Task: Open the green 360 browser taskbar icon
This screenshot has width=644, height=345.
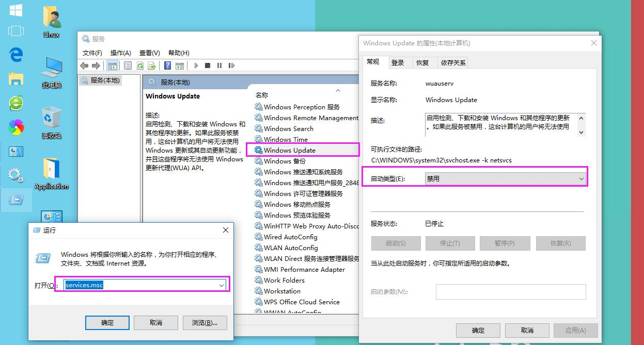Action: click(x=16, y=103)
